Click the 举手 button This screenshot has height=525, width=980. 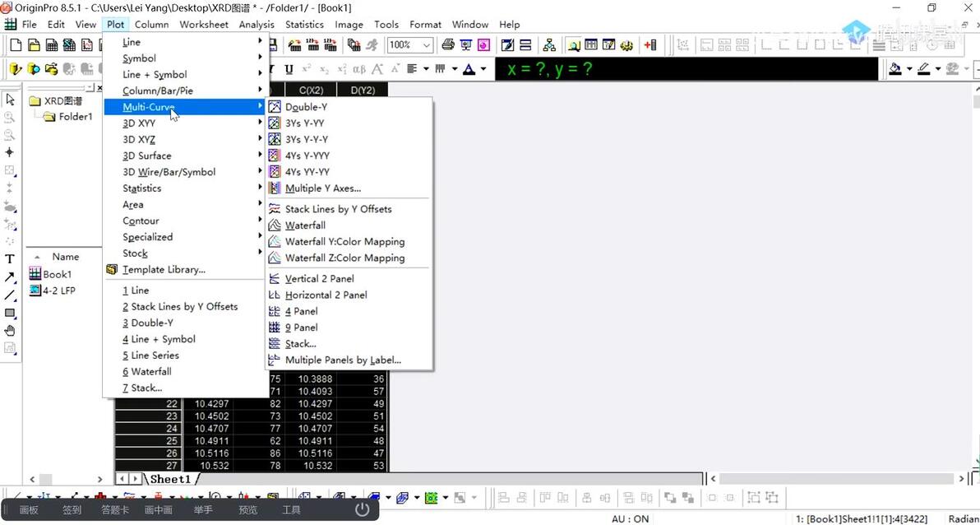pyautogui.click(x=202, y=510)
